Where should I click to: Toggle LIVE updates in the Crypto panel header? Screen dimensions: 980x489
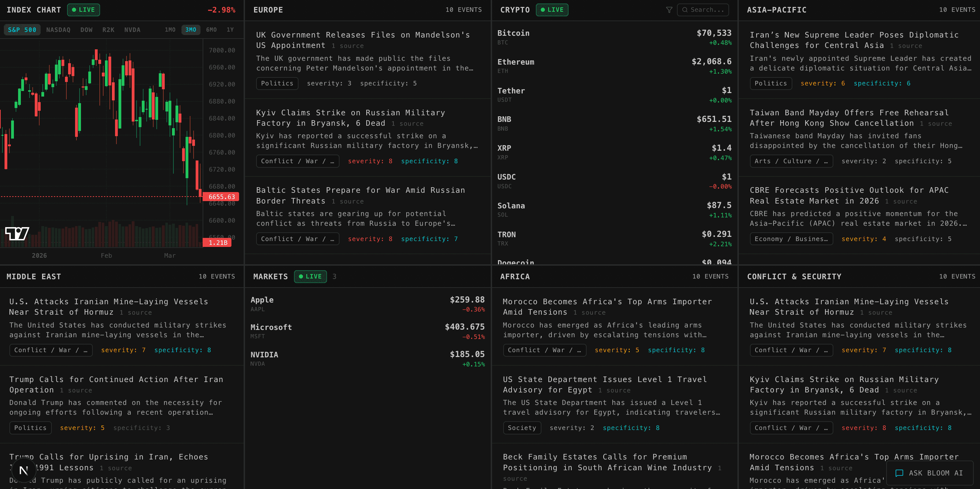point(552,10)
